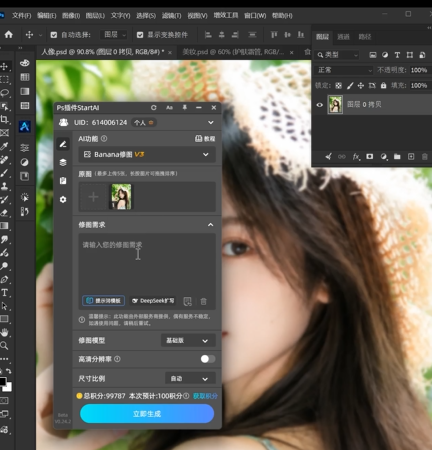432x450 pixels.
Task: Open the StartAI layers stack sidebar icon
Action: 63,162
